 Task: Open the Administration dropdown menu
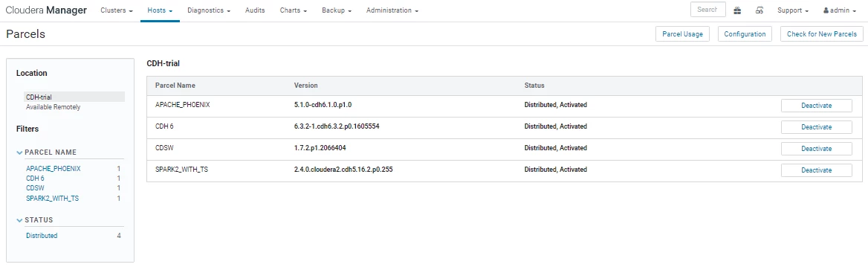pos(392,10)
